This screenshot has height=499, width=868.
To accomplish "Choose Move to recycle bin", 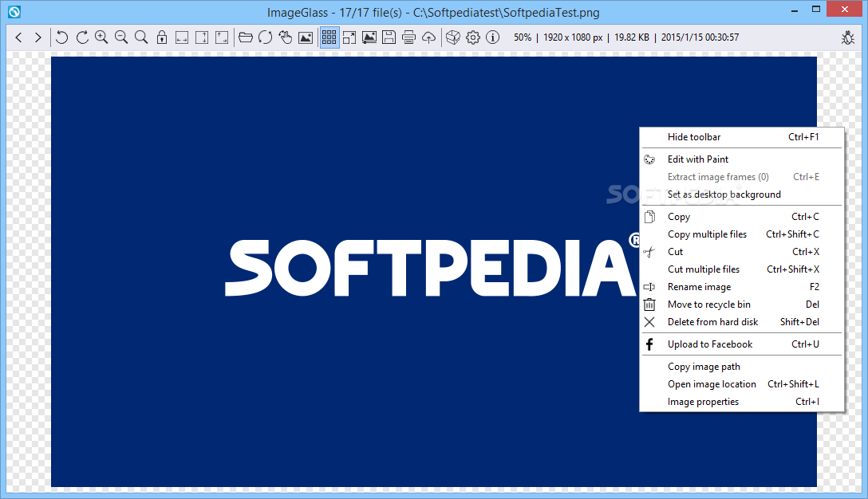I will [x=742, y=305].
